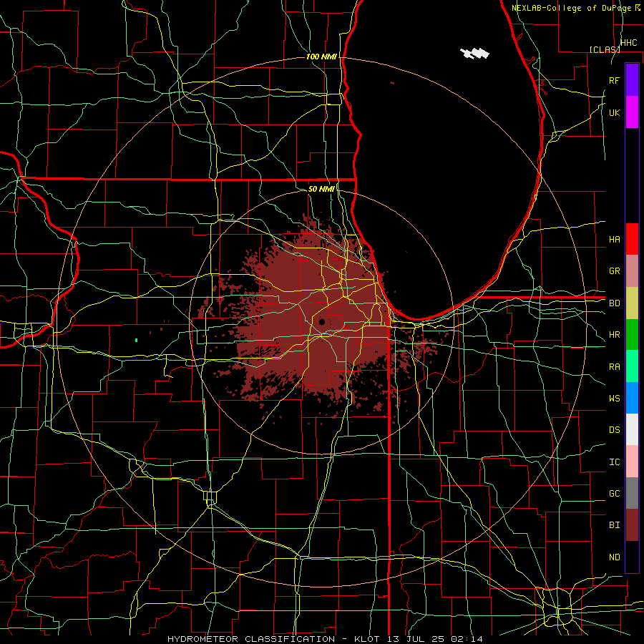The image size is (644, 644).
Task: Click the 02:14 timestamp
Action: [x=467, y=639]
